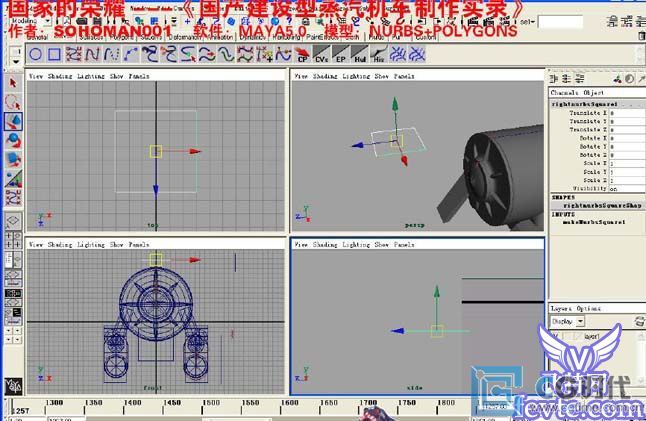Click the Open/Close Curves shelf icon
This screenshot has width=646, height=421.
tap(207, 54)
